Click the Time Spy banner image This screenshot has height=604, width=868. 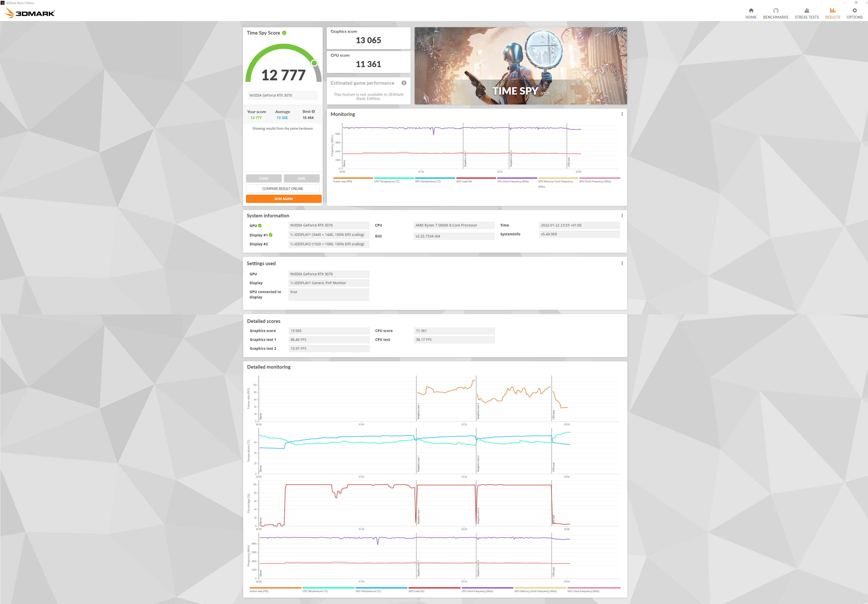pos(521,66)
